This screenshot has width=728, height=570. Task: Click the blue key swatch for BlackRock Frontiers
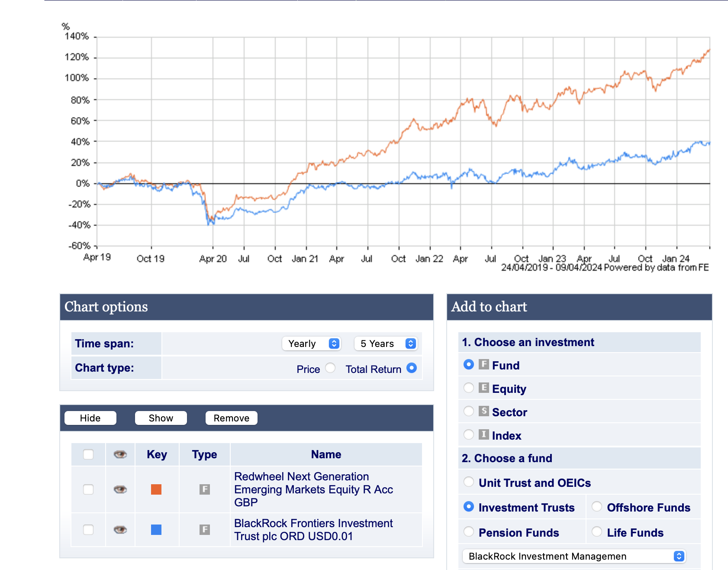(156, 530)
